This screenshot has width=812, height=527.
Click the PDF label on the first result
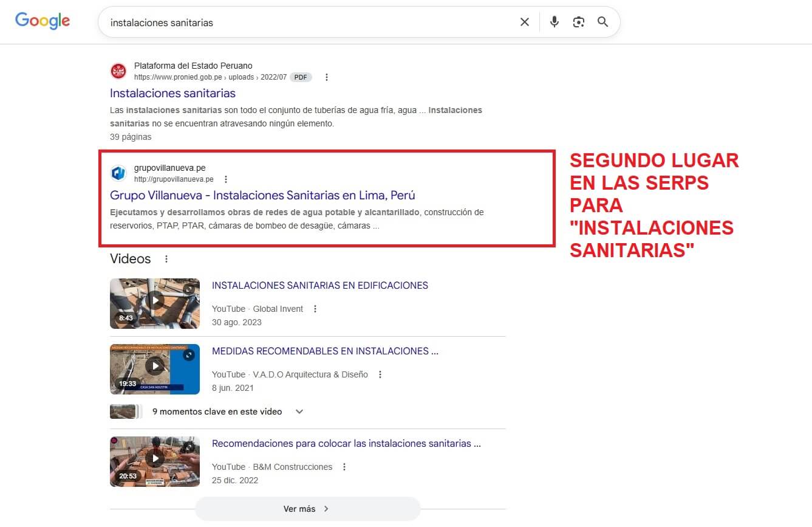click(x=300, y=77)
